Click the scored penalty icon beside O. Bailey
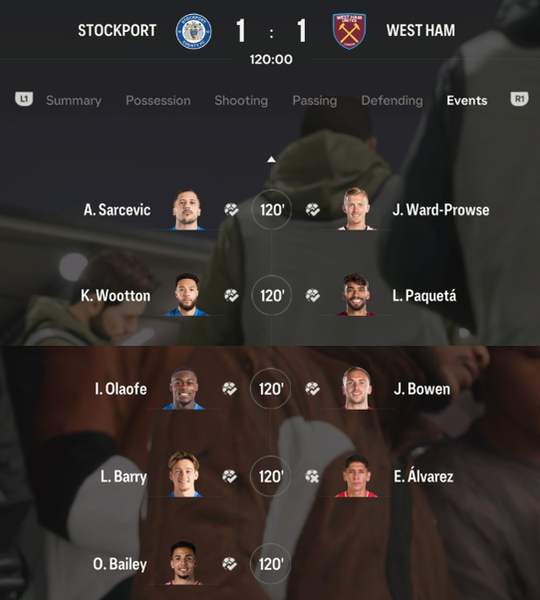 (230, 564)
